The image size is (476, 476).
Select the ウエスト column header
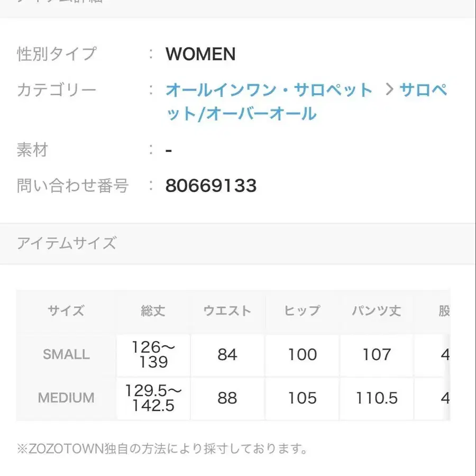[227, 311]
